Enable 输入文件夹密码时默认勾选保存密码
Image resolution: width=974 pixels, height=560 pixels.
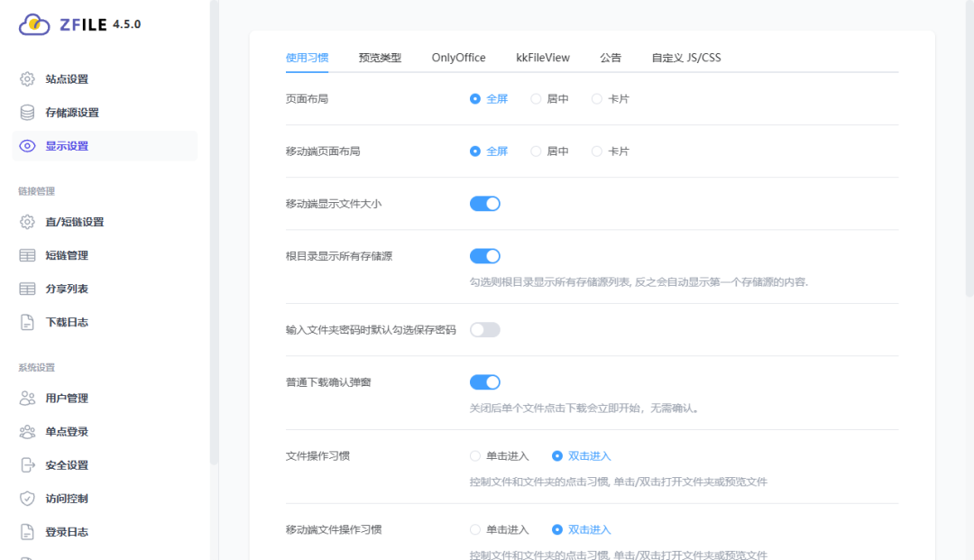tap(484, 329)
